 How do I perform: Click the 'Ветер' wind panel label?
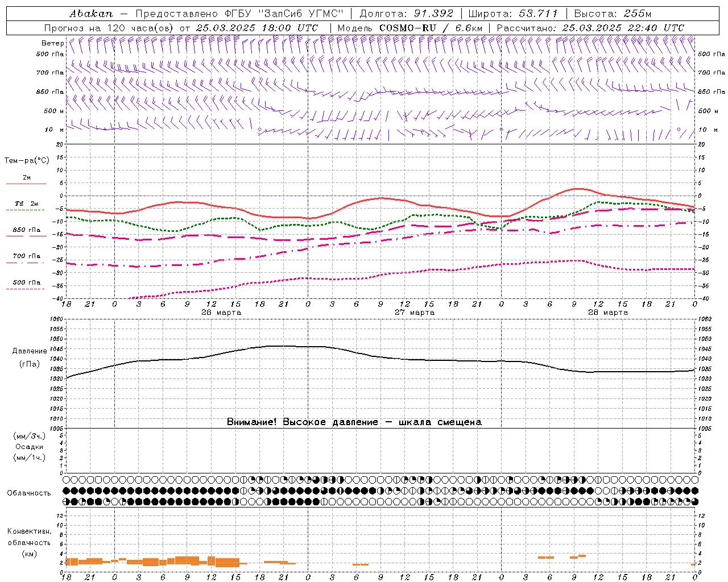[52, 43]
